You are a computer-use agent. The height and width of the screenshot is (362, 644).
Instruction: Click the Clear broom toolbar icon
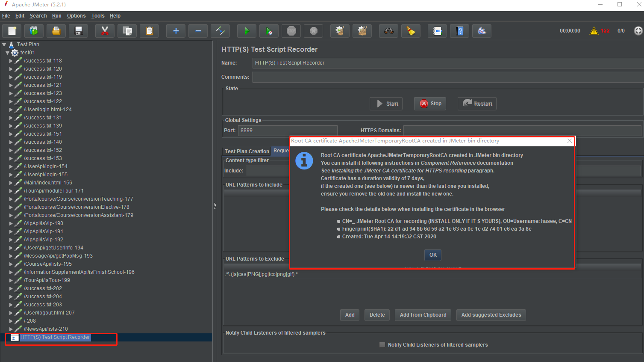point(340,31)
